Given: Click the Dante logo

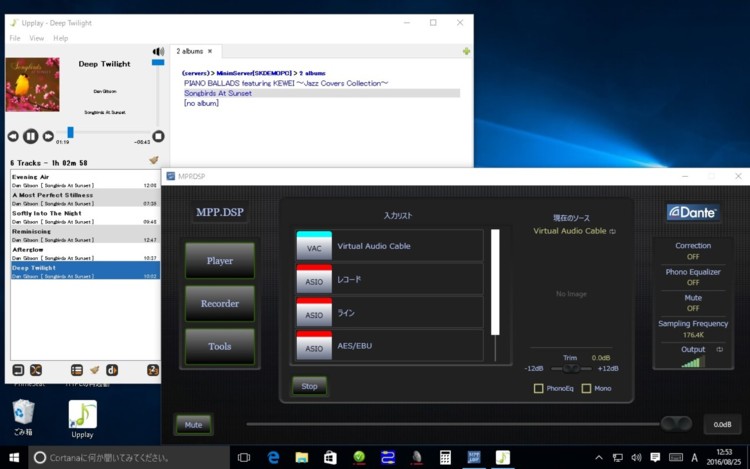Looking at the screenshot, I should [693, 212].
